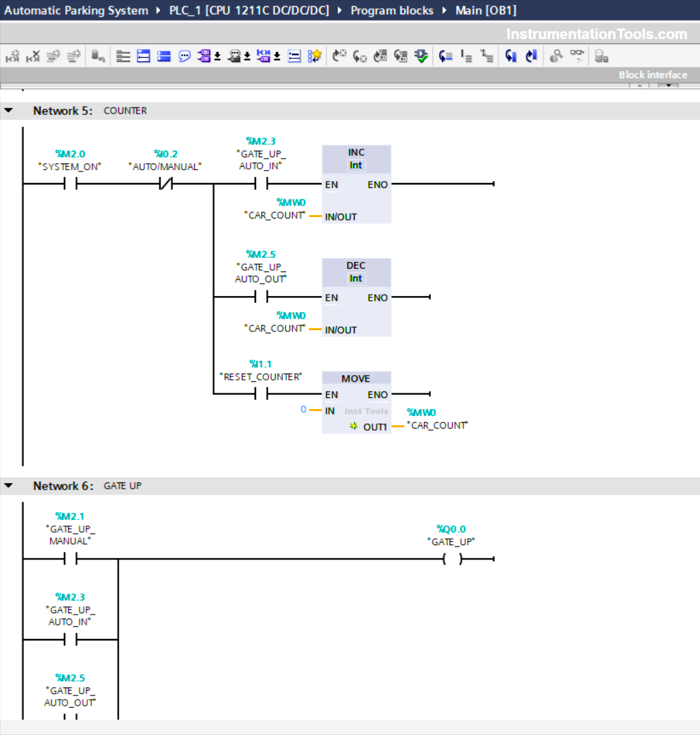Open dropdown arrow beside contact-with-tag icon
This screenshot has width=700, height=735.
pos(277,56)
